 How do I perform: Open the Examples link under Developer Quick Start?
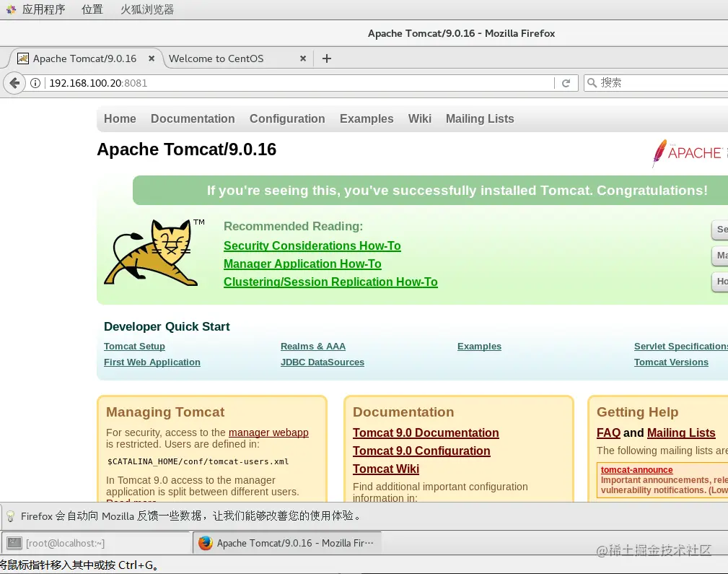(x=479, y=347)
